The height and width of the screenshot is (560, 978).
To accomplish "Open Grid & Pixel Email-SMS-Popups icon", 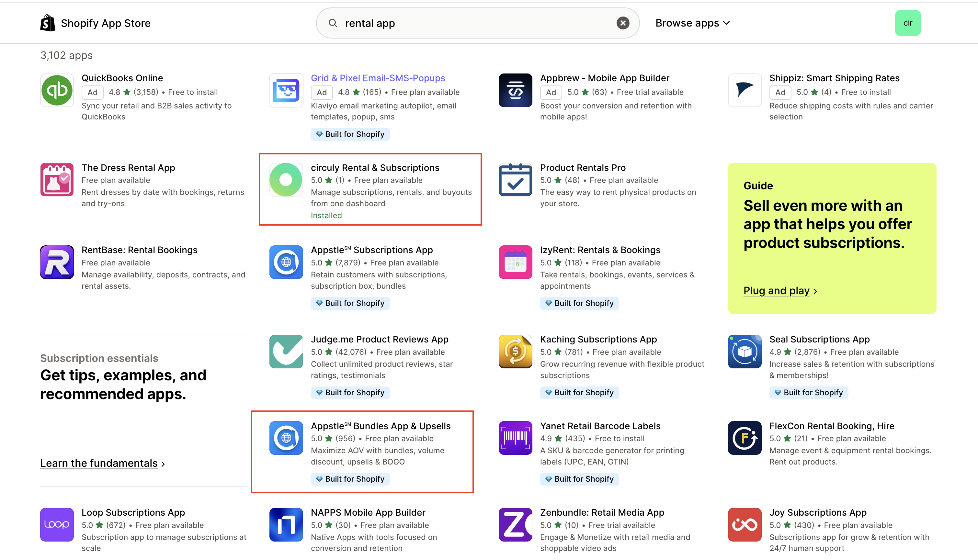I will [x=286, y=90].
